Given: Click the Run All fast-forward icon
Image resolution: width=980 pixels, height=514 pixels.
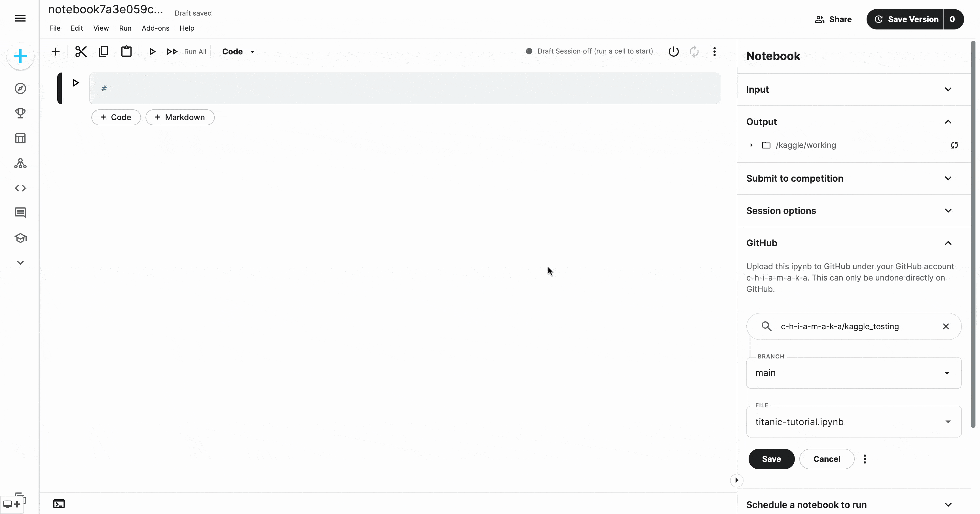Looking at the screenshot, I should click(x=172, y=51).
